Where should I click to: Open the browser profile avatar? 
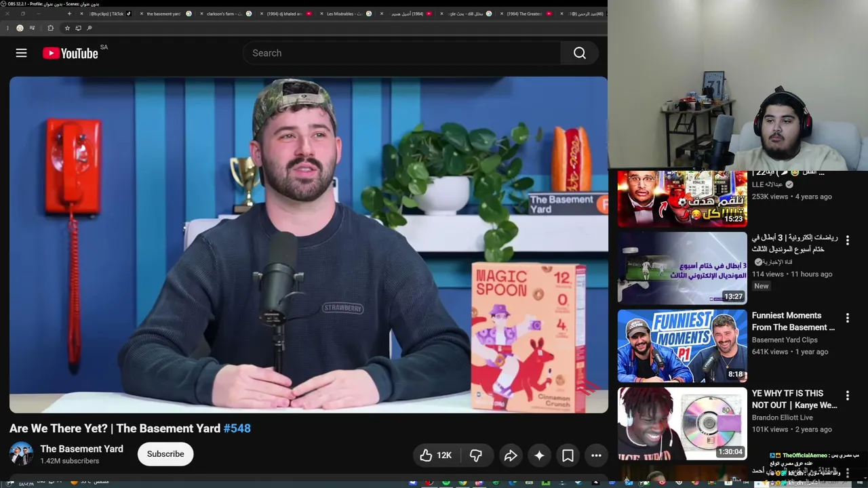click(20, 28)
